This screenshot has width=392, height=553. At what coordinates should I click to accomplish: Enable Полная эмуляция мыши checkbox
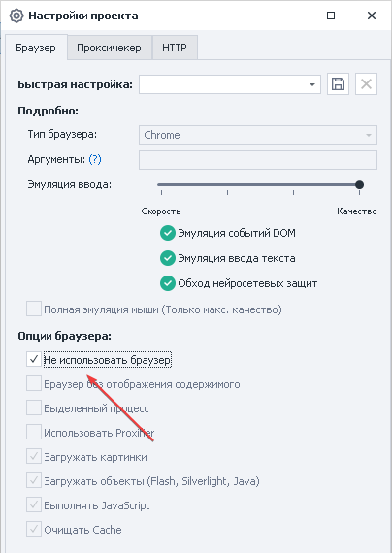tap(34, 309)
